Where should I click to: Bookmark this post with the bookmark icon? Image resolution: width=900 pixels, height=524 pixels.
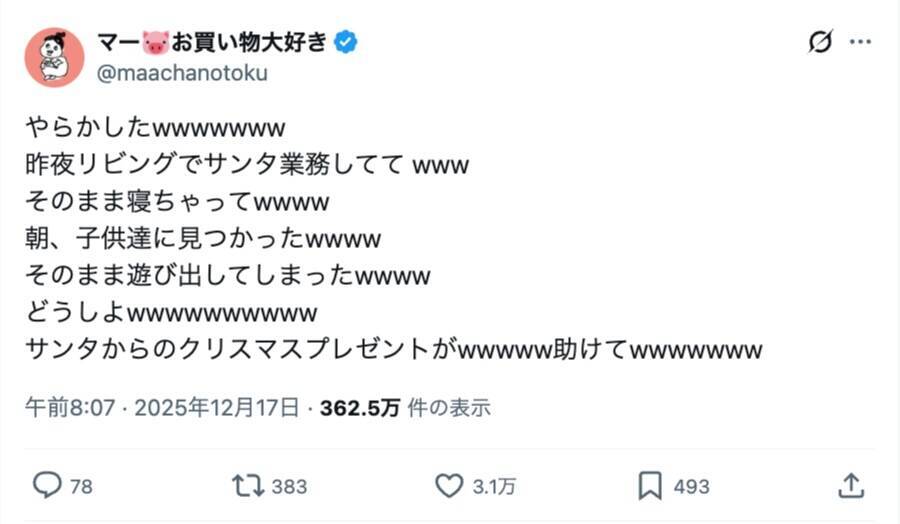tap(650, 486)
